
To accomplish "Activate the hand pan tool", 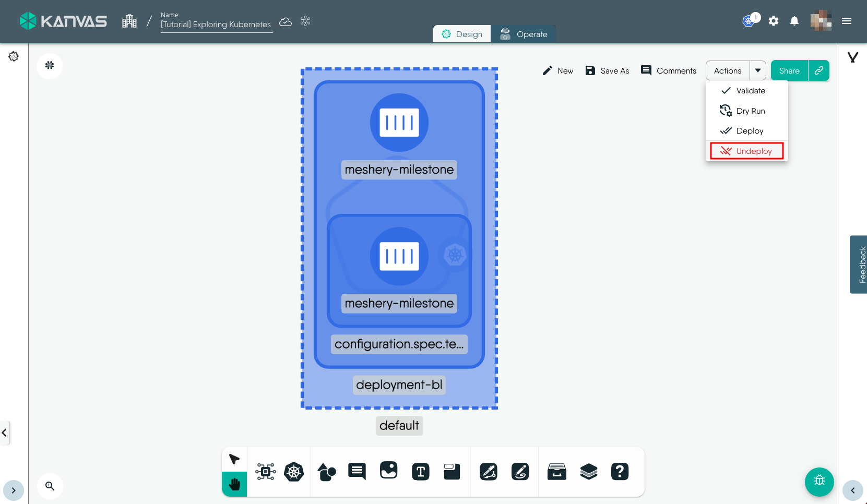I will pyautogui.click(x=234, y=484).
